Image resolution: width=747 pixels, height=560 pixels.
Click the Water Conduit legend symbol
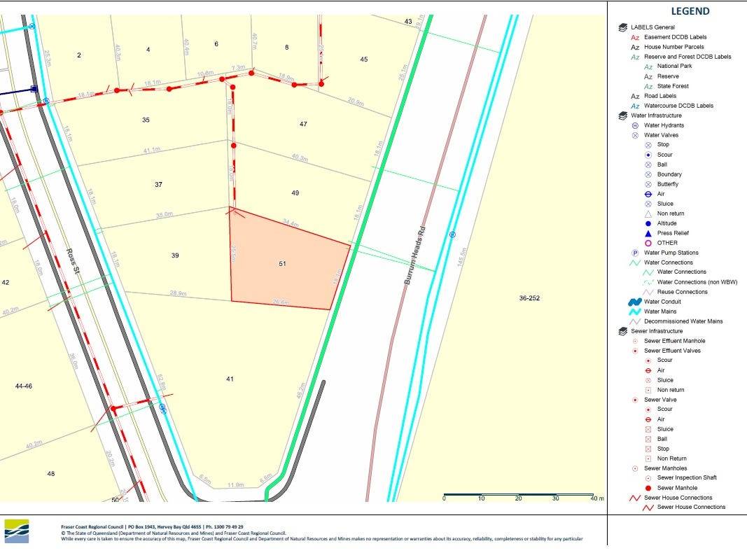[x=635, y=302]
